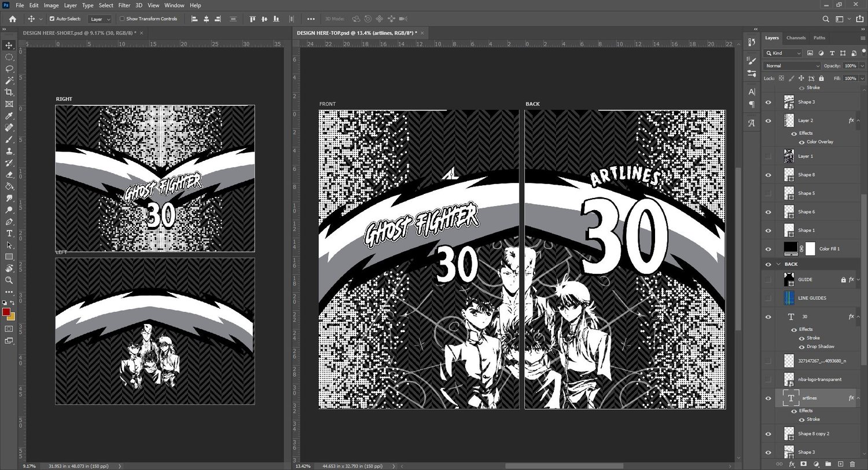Select the Horizontal Type tool
The width and height of the screenshot is (868, 470).
pos(9,233)
